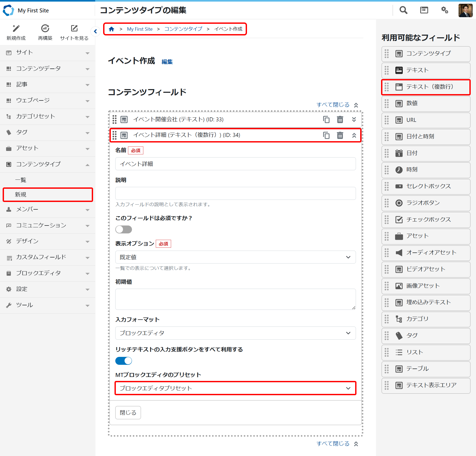Delete the イベント詳細 field with trash icon

point(340,135)
